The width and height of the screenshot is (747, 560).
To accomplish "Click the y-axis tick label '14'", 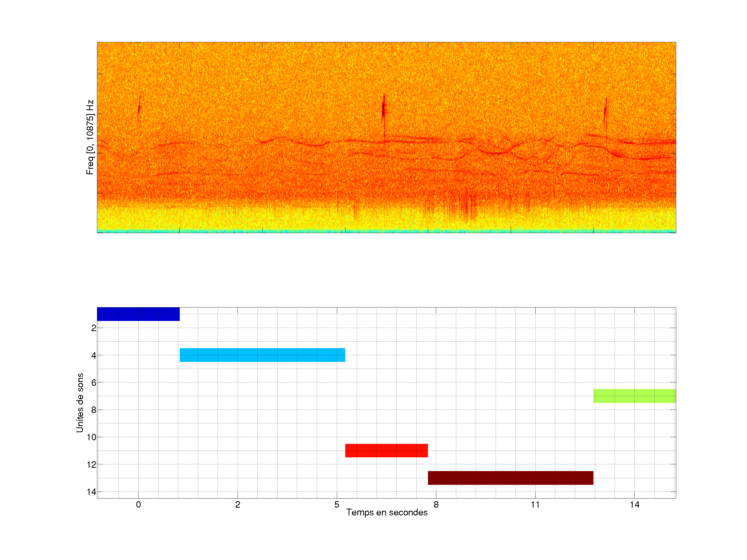I will (92, 492).
